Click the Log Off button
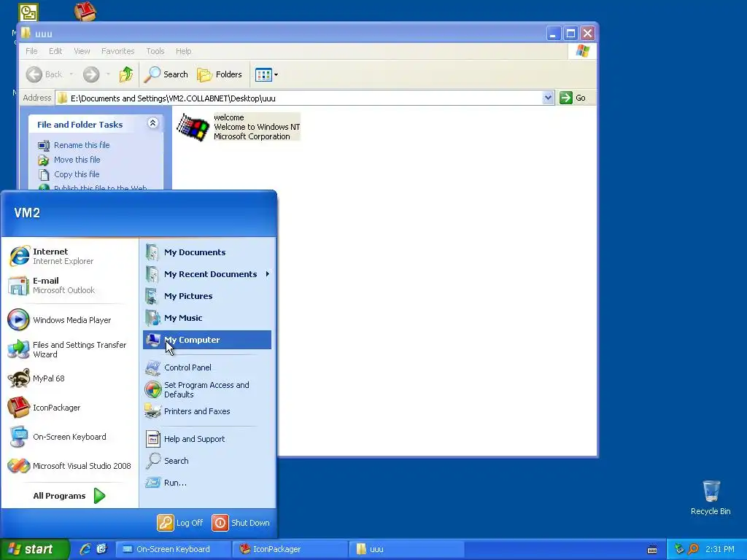Viewport: 747px width, 560px height. click(x=181, y=523)
